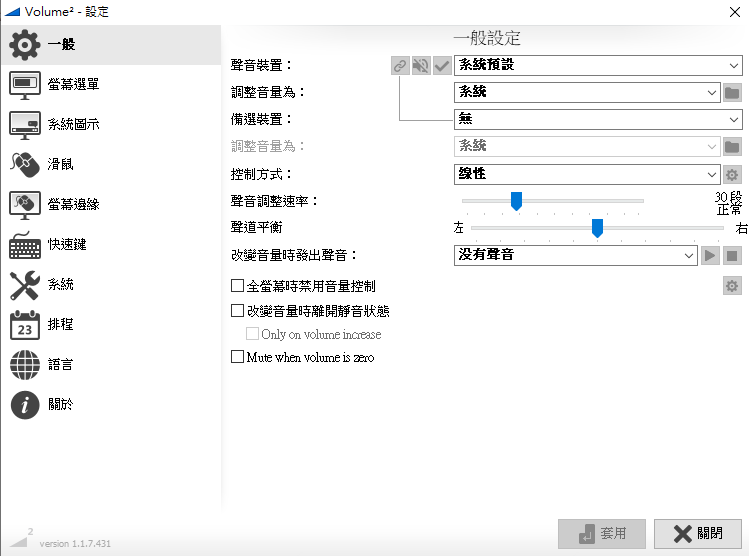
Task: Click the link icon beside 聲音裝置
Action: (x=400, y=66)
